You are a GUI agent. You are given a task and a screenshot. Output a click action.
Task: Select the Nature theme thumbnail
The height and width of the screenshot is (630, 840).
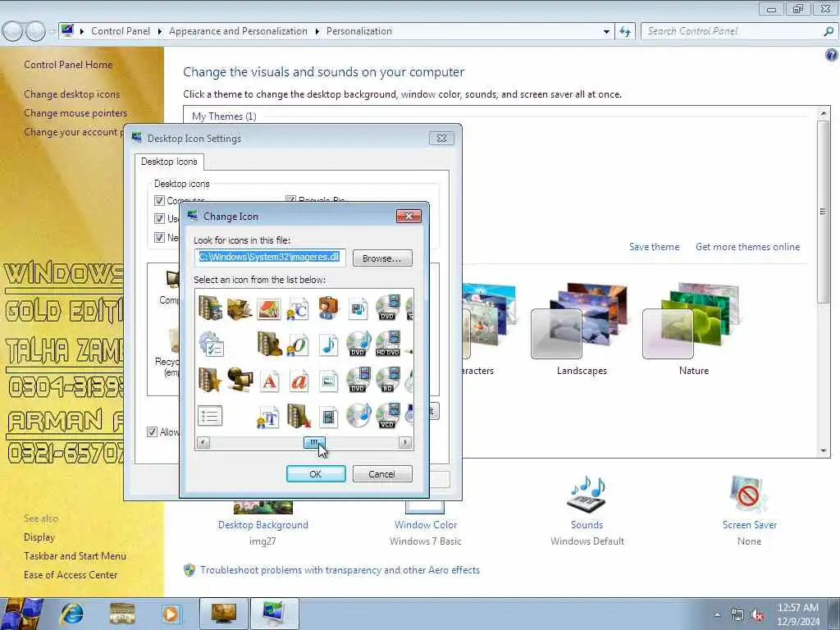point(691,321)
